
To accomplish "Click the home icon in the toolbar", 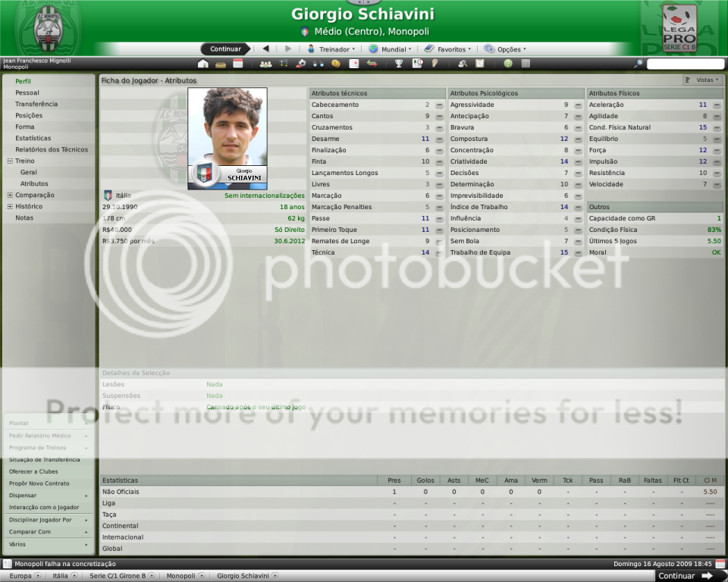I will click(202, 64).
